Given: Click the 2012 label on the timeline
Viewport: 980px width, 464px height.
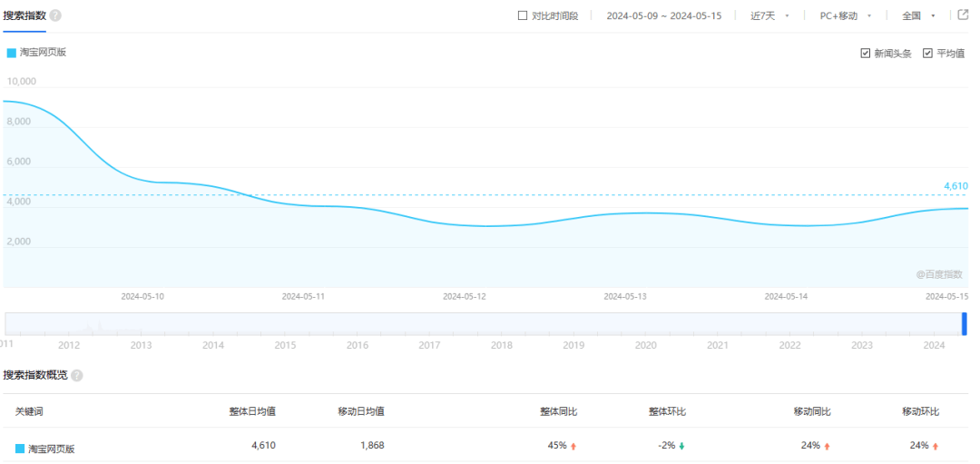Looking at the screenshot, I should coord(68,345).
